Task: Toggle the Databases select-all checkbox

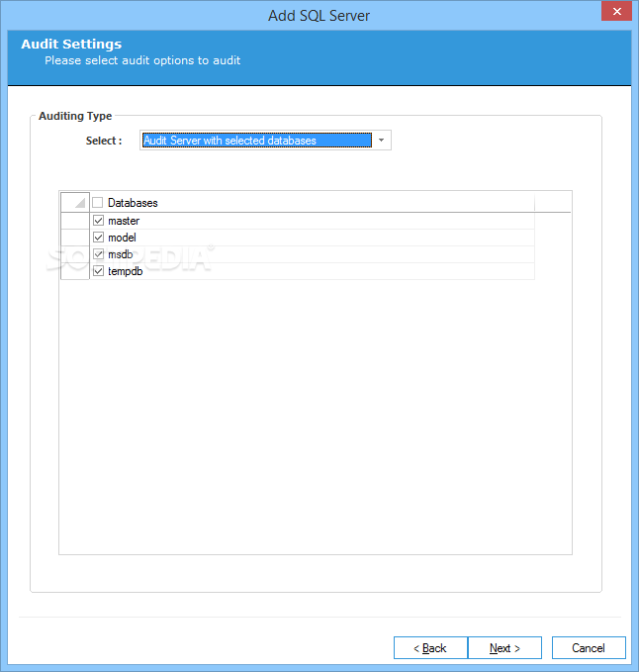Action: pos(98,202)
